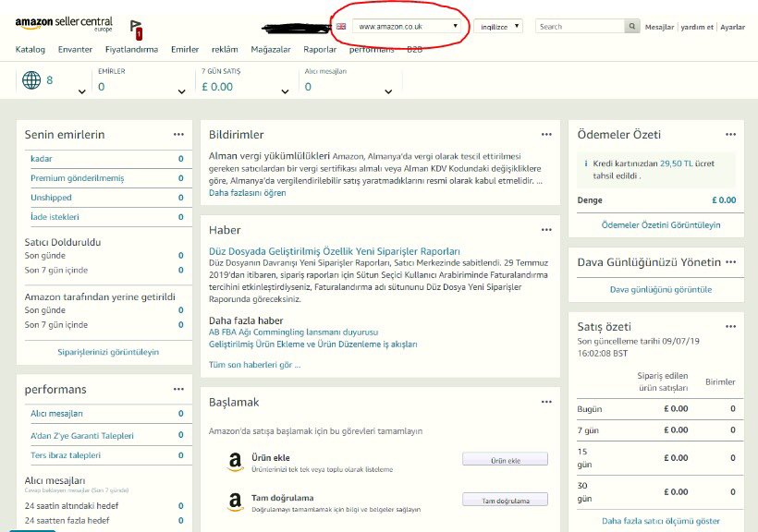Click Daha fazlasını öğren link
This screenshot has height=532, width=758.
click(247, 193)
